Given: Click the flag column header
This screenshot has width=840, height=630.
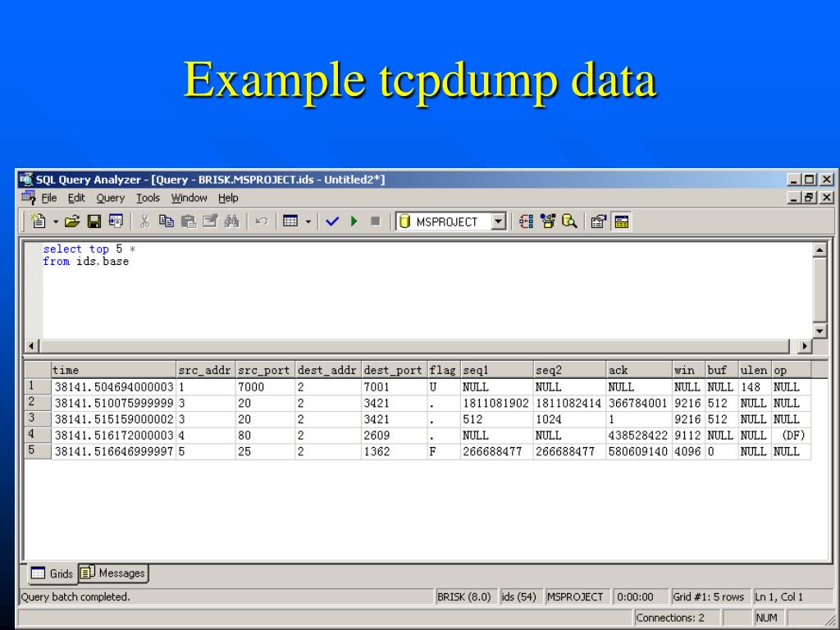Looking at the screenshot, I should pos(444,370).
